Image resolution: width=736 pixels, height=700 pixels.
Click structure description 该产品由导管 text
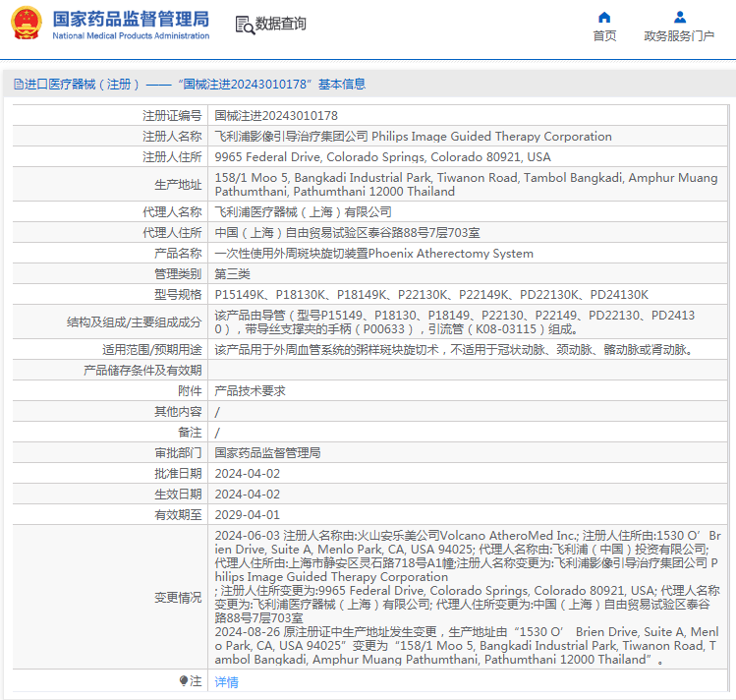(455, 322)
